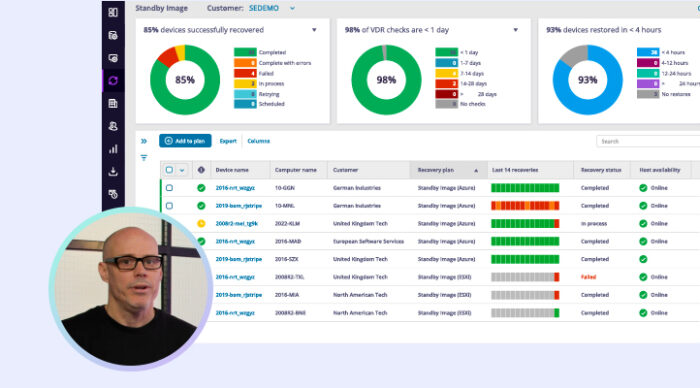Screen dimensions: 700x388
Task: Open the Columns link
Action: tap(258, 141)
